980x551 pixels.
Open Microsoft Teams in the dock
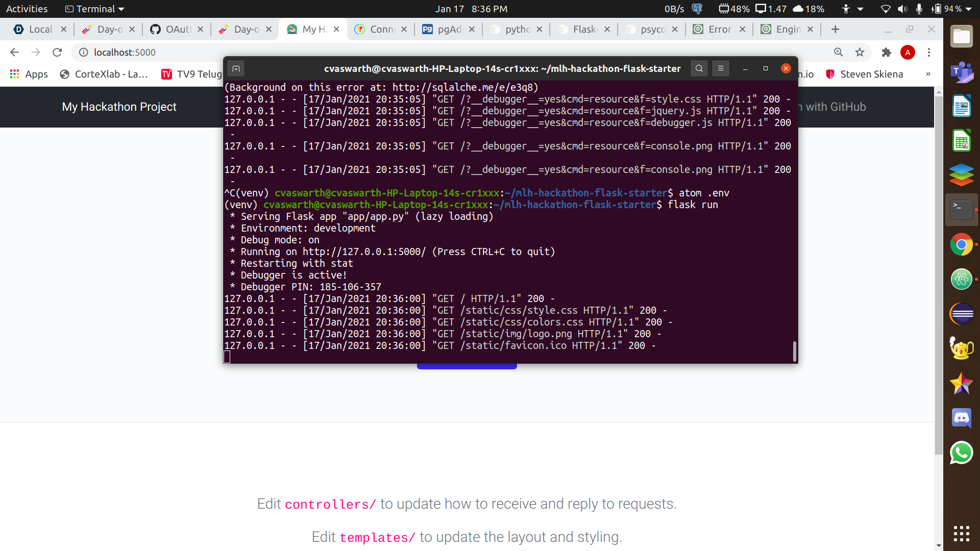(x=961, y=72)
